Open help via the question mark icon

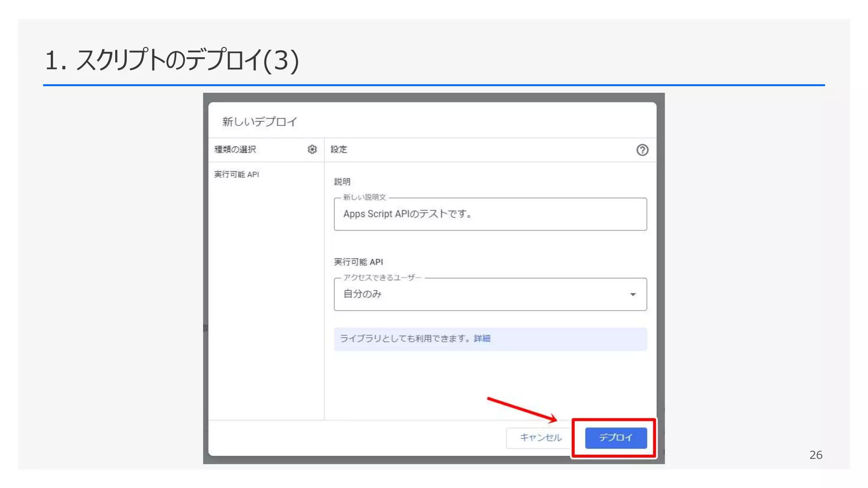click(x=642, y=150)
